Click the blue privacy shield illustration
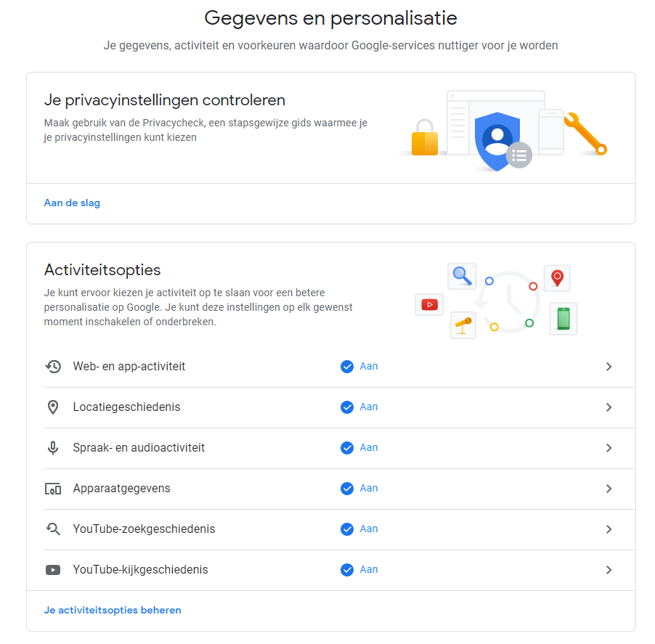655x644 pixels. click(x=496, y=140)
